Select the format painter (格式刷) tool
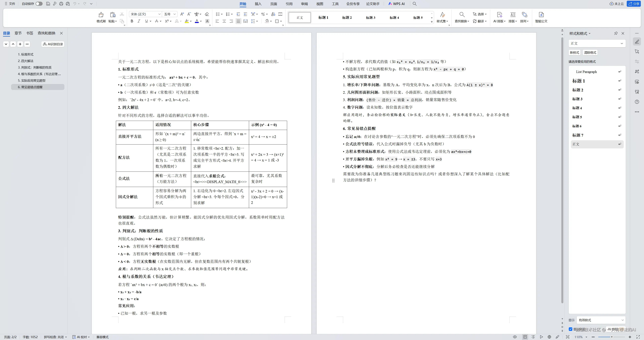 click(101, 17)
